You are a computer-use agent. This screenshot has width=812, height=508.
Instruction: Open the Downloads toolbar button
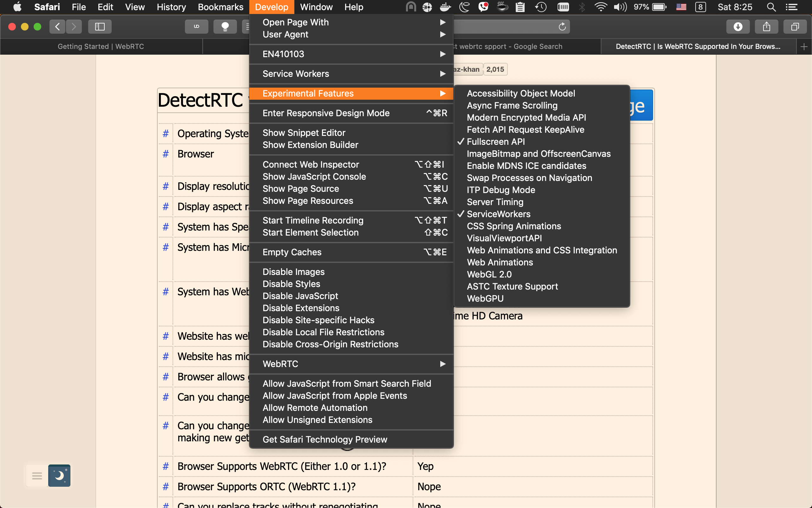[x=738, y=27]
